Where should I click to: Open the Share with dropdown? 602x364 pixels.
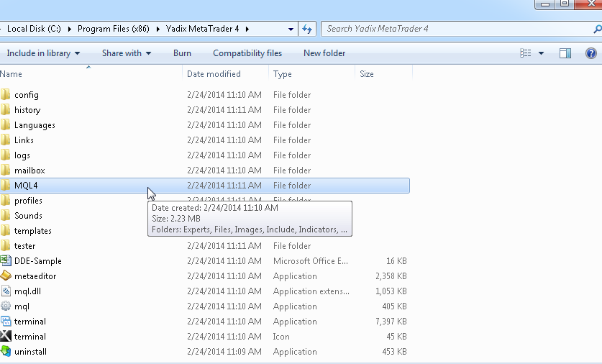(127, 53)
